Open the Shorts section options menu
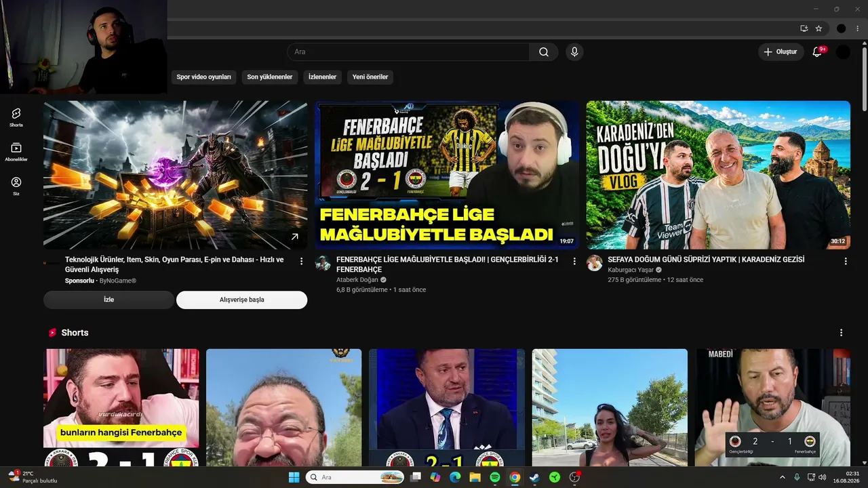Viewport: 868px width, 488px height. point(842,333)
